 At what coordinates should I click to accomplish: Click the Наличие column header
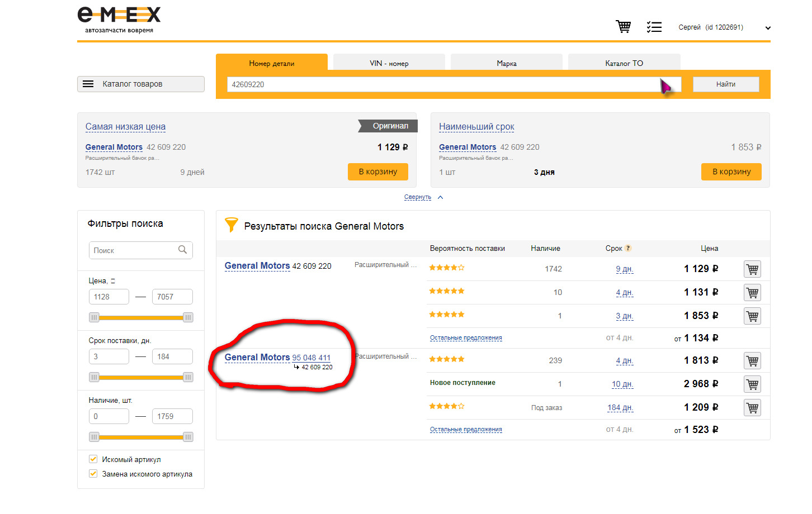[x=545, y=248]
